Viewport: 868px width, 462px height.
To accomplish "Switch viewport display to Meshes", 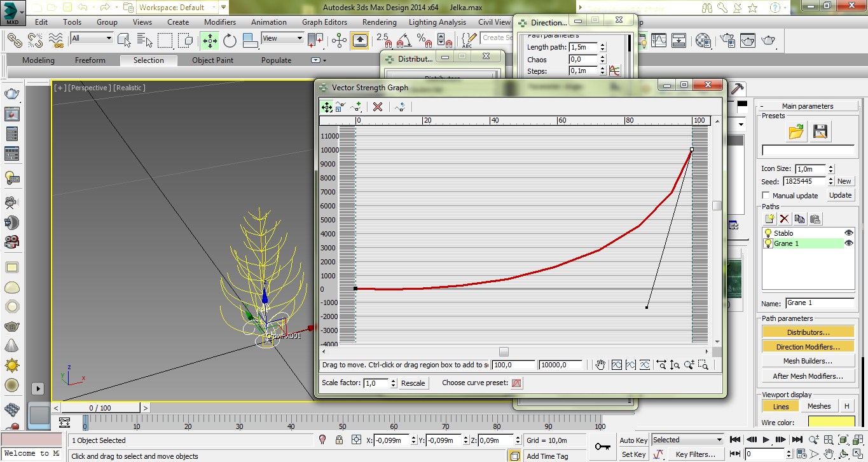I will click(x=819, y=406).
